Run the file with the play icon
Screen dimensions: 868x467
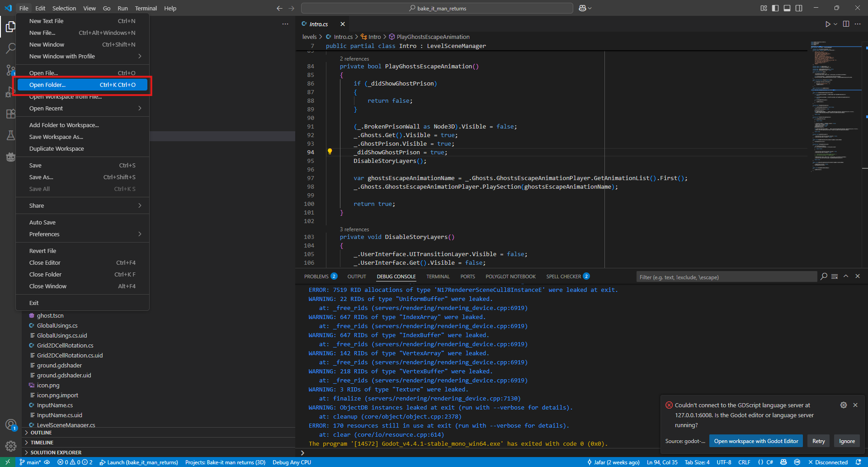pyautogui.click(x=828, y=24)
